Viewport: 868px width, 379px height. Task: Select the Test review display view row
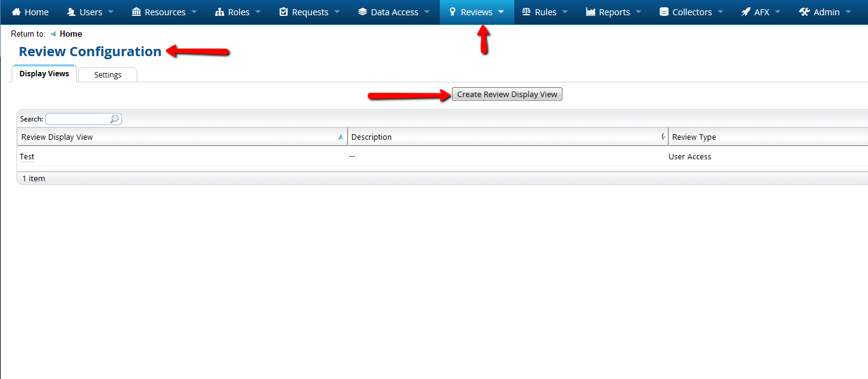[27, 157]
